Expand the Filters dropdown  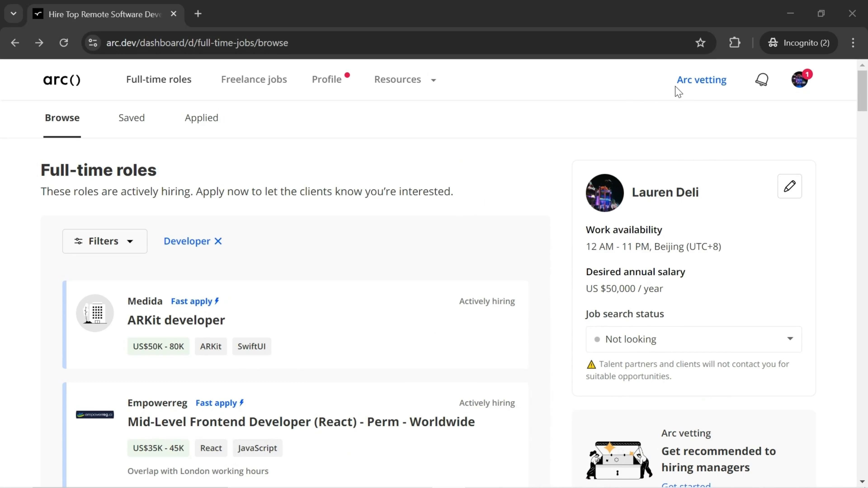coord(104,241)
